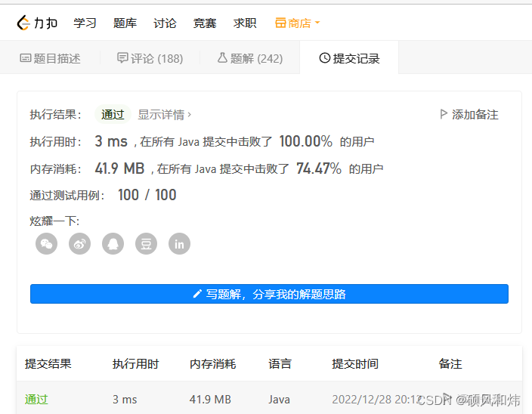
Task: Click the 通过 result badge
Action: click(x=113, y=115)
